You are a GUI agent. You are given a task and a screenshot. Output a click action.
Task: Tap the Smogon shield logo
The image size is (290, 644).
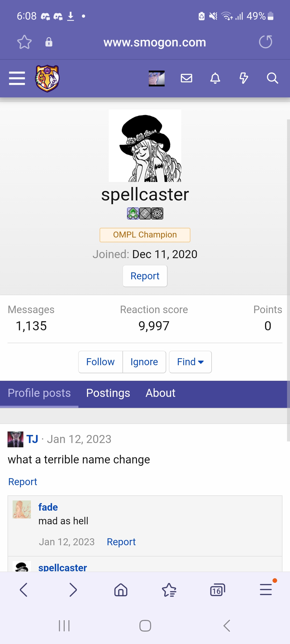click(47, 78)
